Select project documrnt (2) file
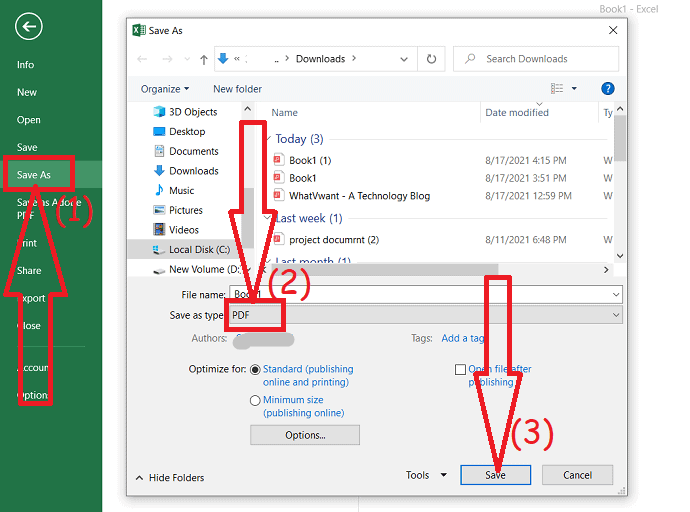The height and width of the screenshot is (512, 690). point(334,240)
